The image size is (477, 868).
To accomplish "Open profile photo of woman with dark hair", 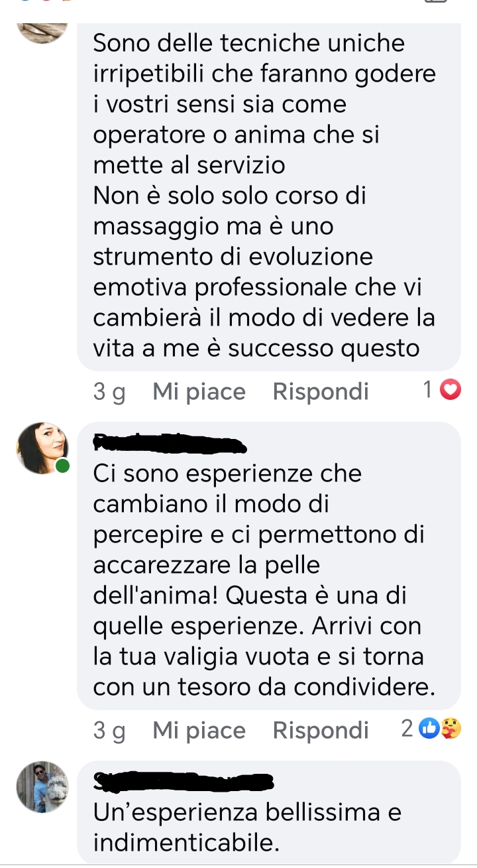I will point(43,448).
